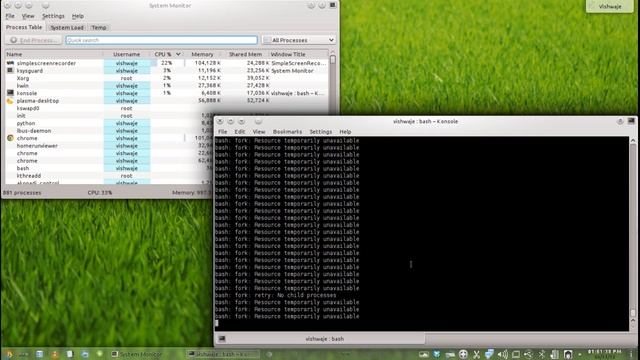
Task: Click the ksysguard process icon
Action: (10, 71)
